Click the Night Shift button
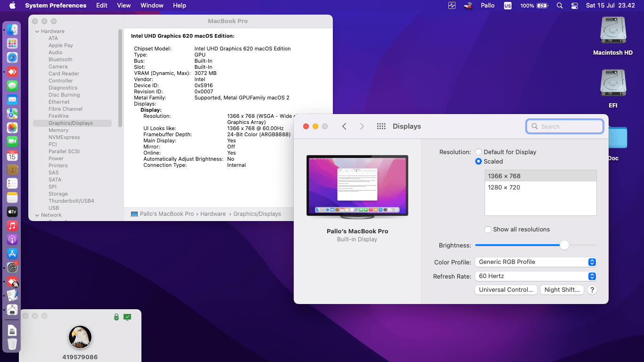Image resolution: width=644 pixels, height=362 pixels. pyautogui.click(x=562, y=290)
